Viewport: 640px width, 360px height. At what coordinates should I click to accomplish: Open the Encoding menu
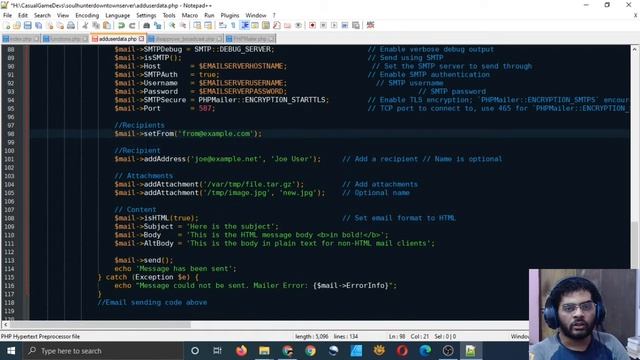click(x=87, y=15)
